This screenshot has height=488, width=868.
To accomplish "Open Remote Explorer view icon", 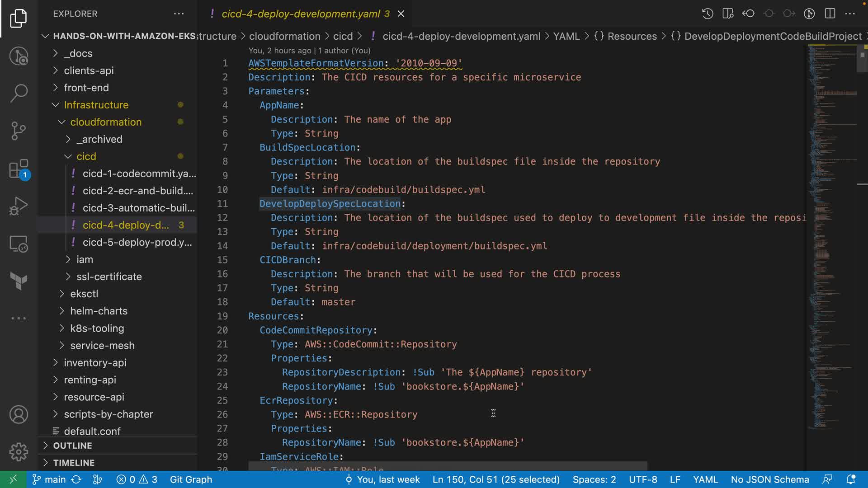I will click(19, 244).
